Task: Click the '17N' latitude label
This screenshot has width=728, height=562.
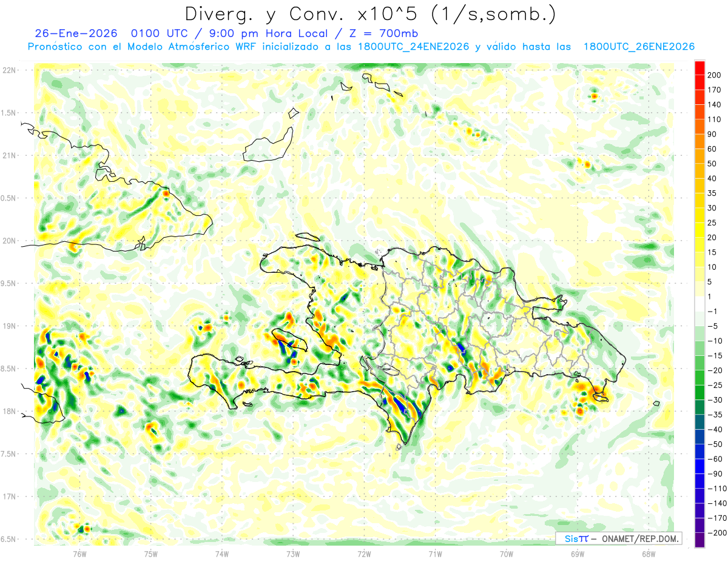Action: pos(9,497)
